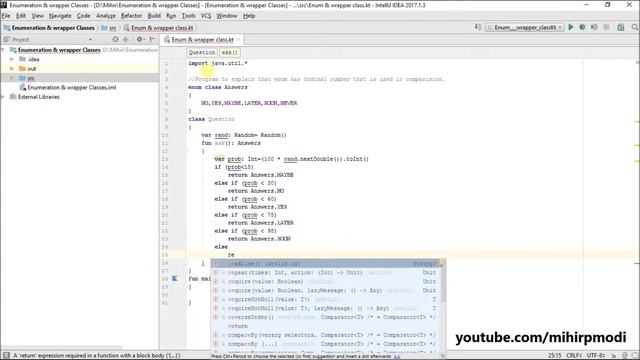Open the Window menu

[227, 16]
